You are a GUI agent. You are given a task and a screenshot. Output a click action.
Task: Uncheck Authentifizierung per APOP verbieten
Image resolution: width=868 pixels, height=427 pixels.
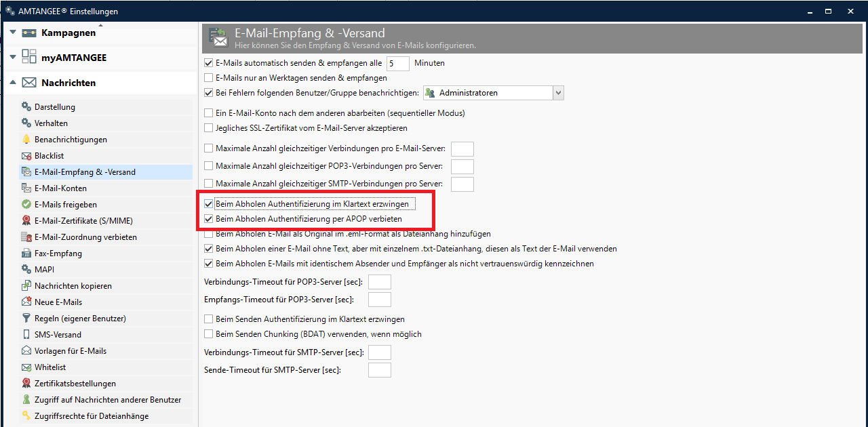click(209, 219)
